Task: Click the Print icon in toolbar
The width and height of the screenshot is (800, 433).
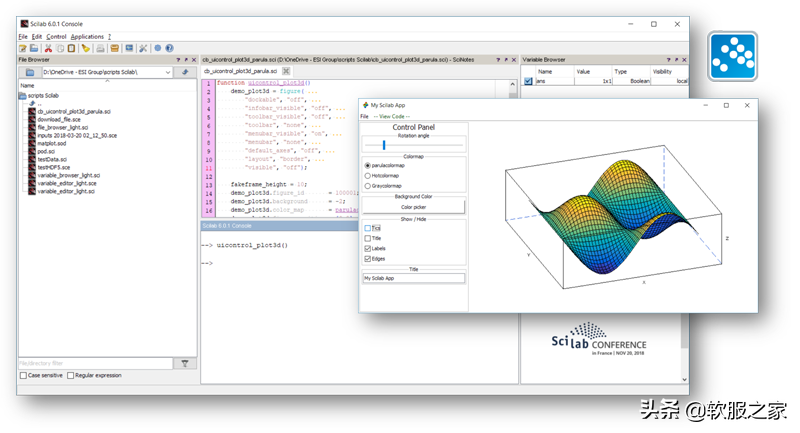Action: [101, 48]
